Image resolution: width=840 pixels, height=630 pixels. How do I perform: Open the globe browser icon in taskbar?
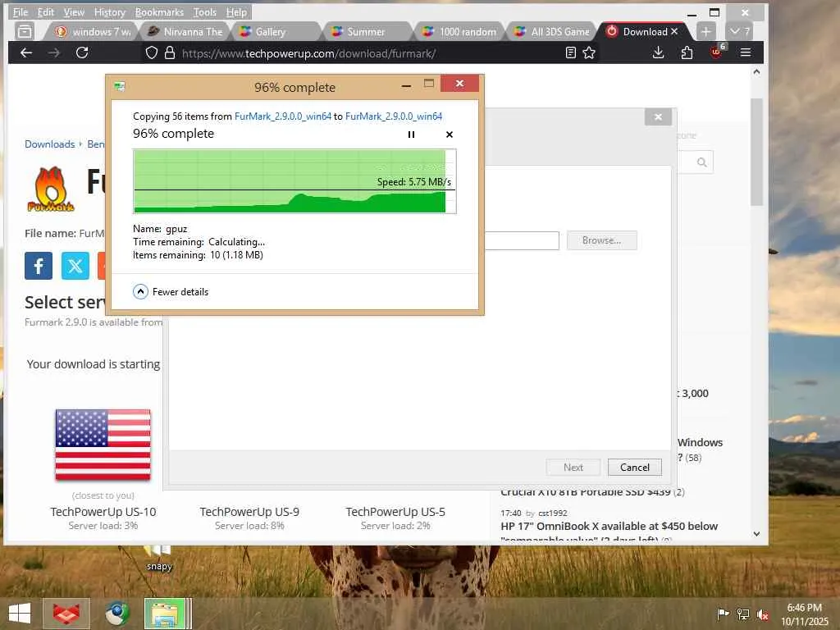117,614
